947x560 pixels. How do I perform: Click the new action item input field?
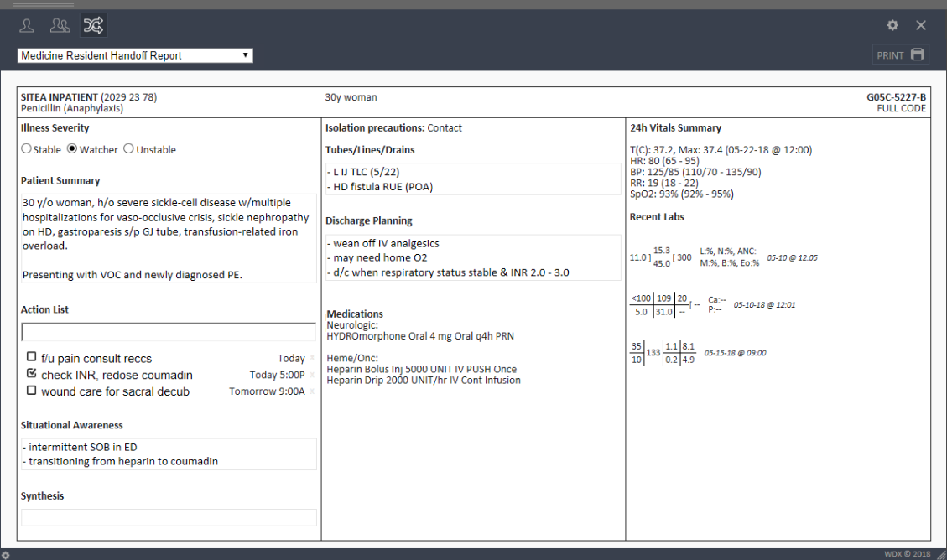pyautogui.click(x=169, y=332)
